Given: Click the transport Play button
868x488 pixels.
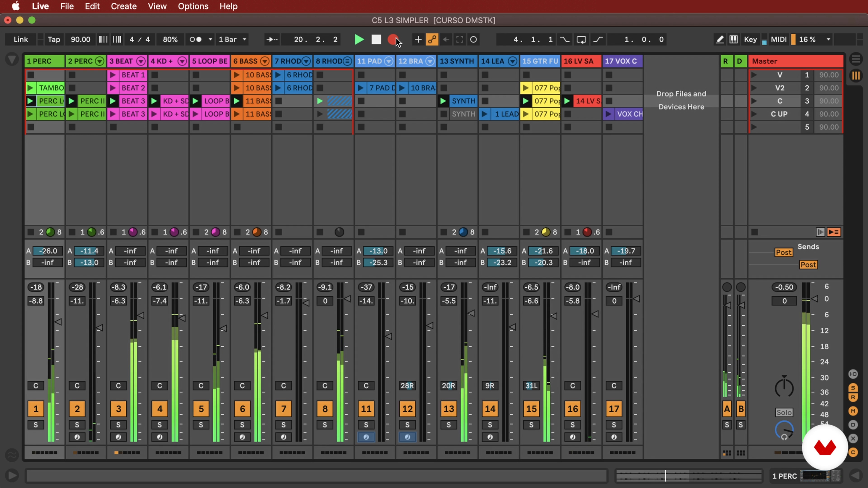Looking at the screenshot, I should coord(359,39).
